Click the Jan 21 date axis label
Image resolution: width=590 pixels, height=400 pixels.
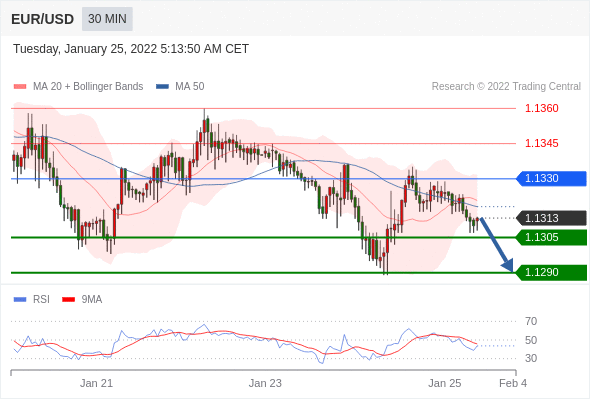(x=96, y=383)
